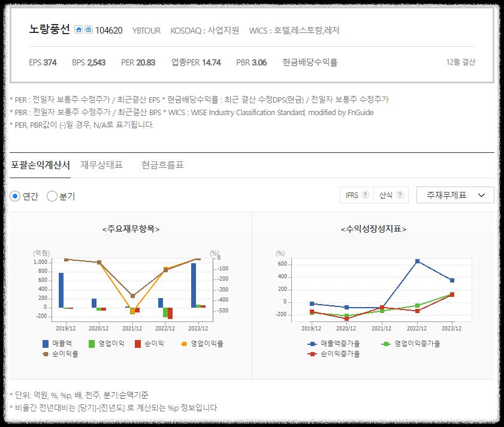Viewport: 504px width, 427px height.
Task: Click the question mark icon beside 산식
Action: point(400,195)
